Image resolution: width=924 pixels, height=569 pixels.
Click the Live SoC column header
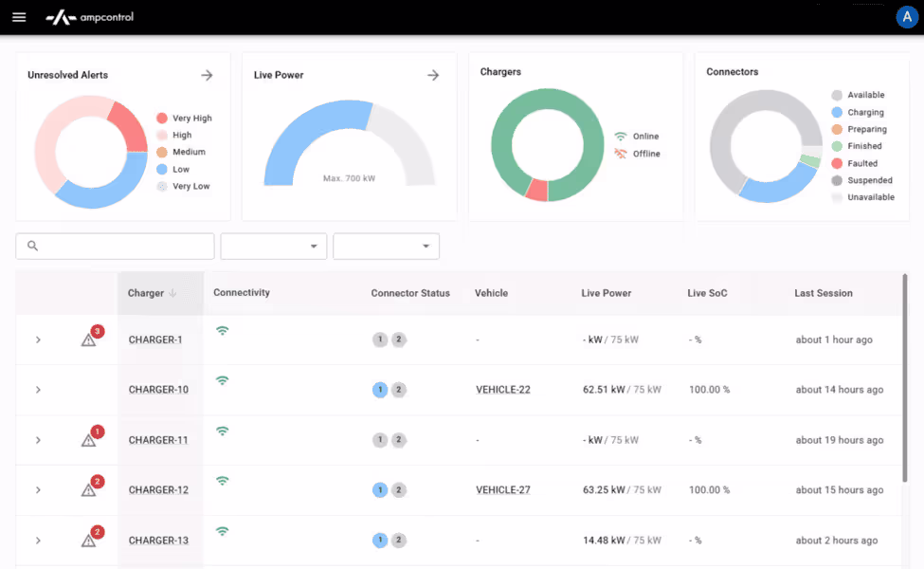[x=707, y=293]
